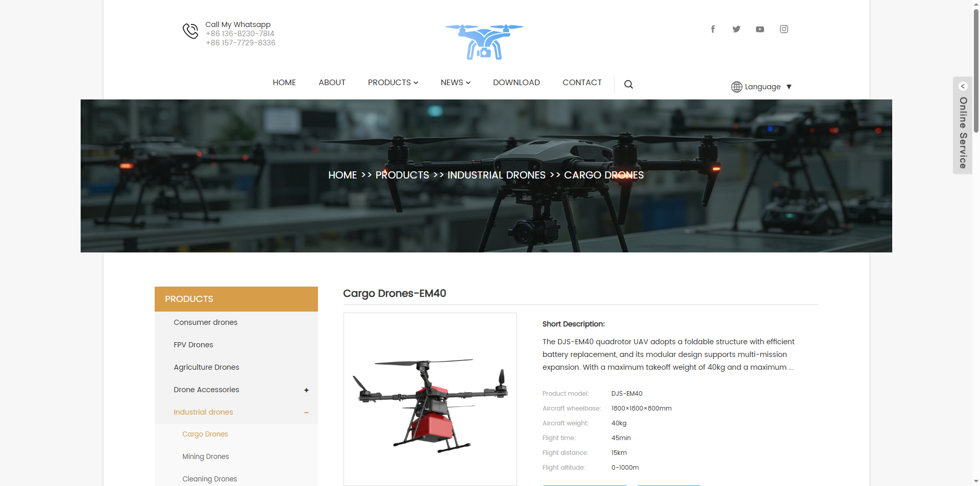Click the blue drone site logo
Image resolution: width=980 pixels, height=486 pixels.
484,42
